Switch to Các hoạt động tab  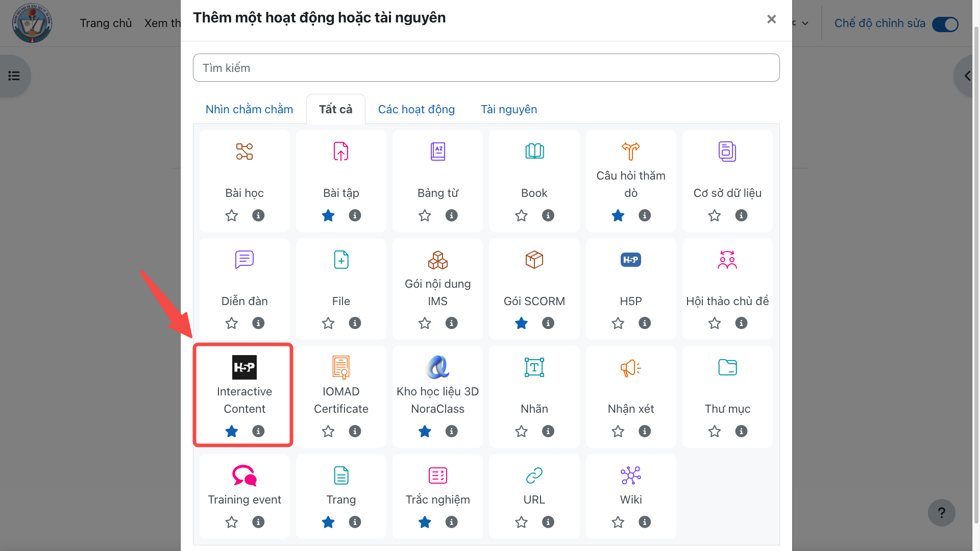coord(416,109)
